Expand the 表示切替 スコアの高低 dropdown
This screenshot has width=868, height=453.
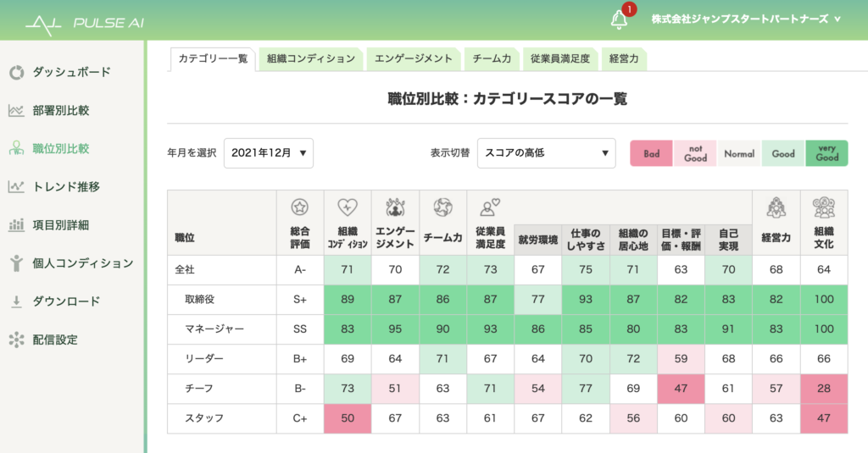click(546, 153)
